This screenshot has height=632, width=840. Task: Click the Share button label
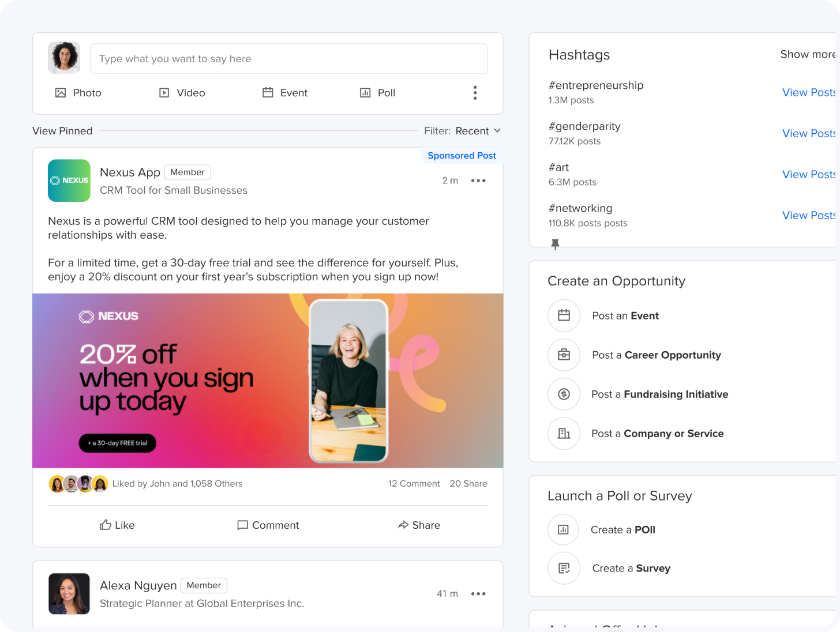pos(426,525)
